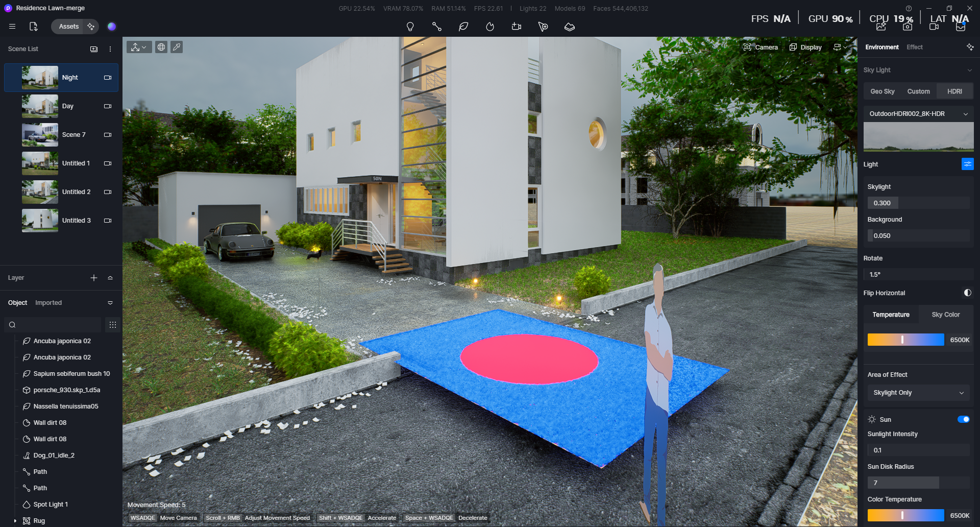980x527 pixels.
Task: Click the Light settings blue slider icon
Action: click(x=967, y=164)
